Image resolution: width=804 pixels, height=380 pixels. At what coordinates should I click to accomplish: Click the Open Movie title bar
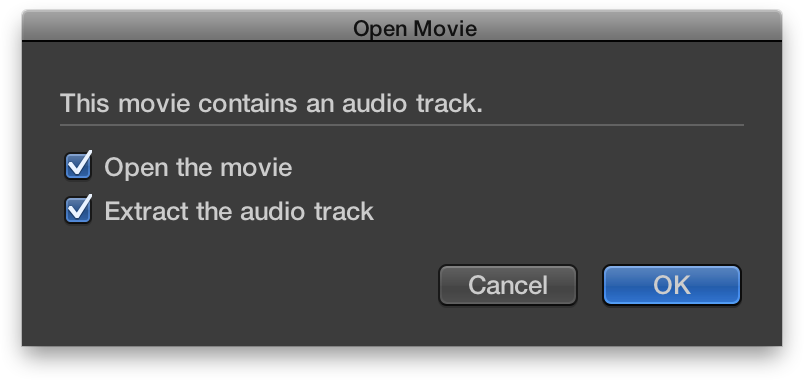tap(402, 26)
